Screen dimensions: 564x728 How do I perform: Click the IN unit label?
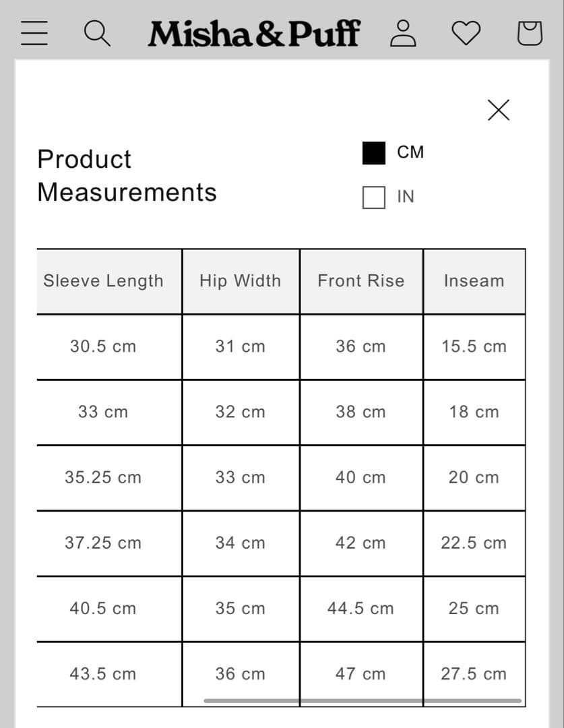point(406,197)
